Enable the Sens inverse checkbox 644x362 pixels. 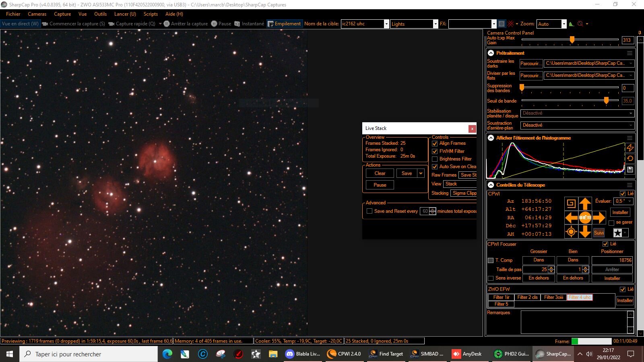coord(491,278)
